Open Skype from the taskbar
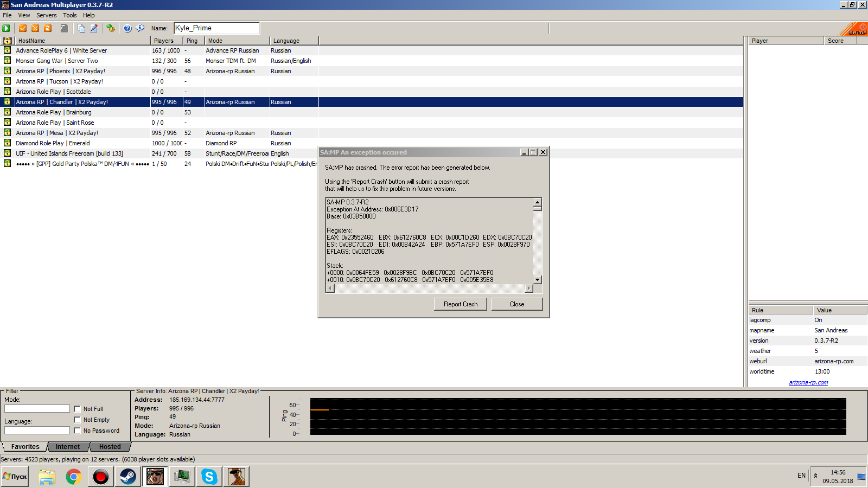This screenshot has width=868, height=488. point(209,477)
